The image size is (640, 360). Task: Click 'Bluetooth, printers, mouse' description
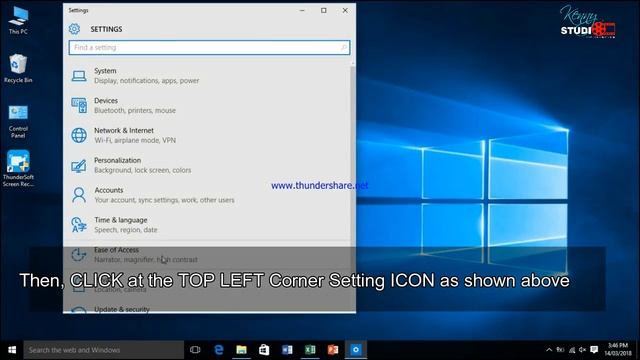tap(135, 110)
